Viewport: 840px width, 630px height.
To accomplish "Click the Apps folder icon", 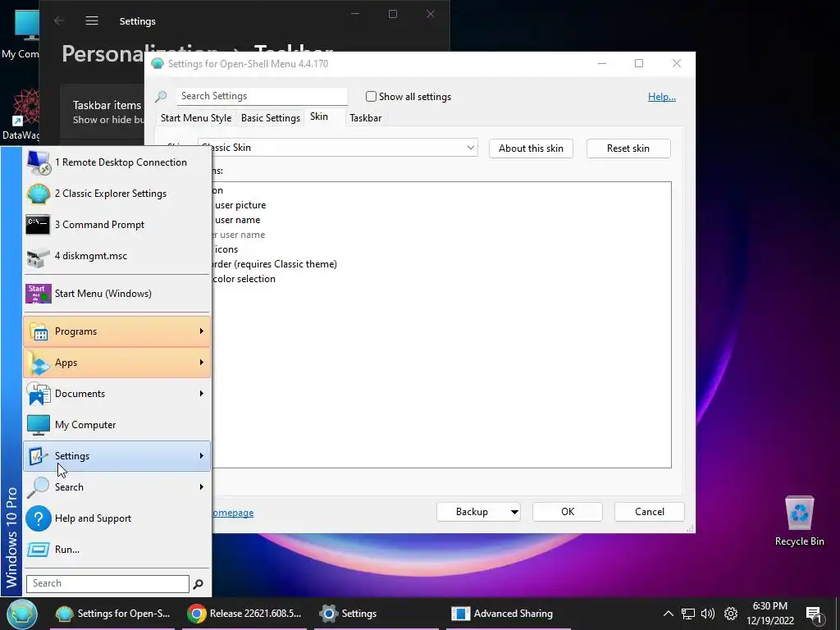I will coord(39,363).
